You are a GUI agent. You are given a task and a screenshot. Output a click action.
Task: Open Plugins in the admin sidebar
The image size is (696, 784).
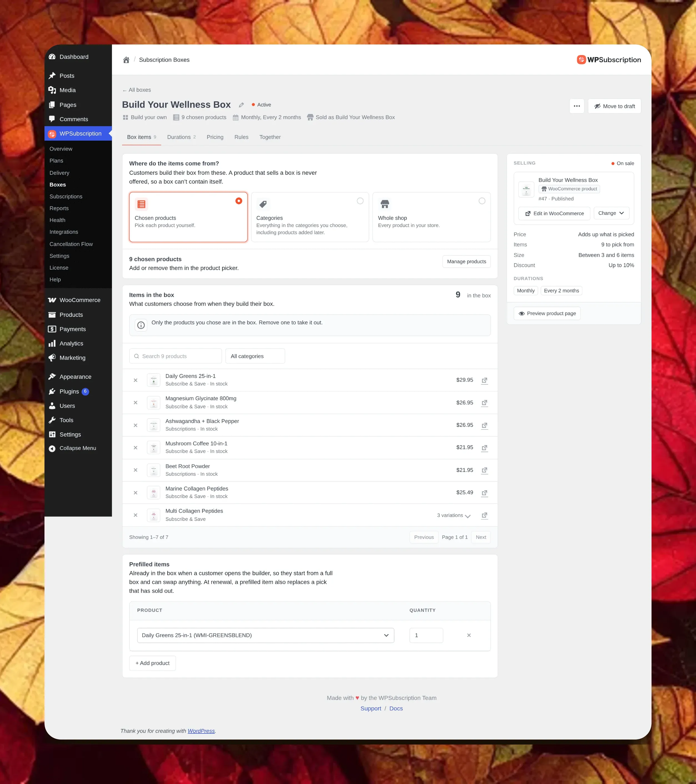tap(78, 391)
